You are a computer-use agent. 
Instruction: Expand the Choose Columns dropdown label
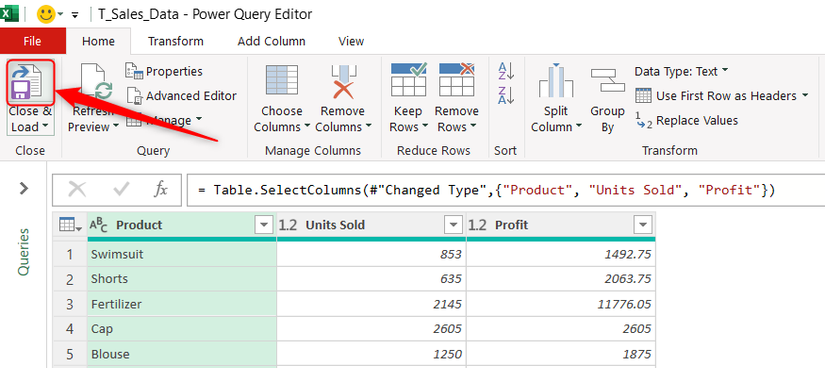(282, 119)
